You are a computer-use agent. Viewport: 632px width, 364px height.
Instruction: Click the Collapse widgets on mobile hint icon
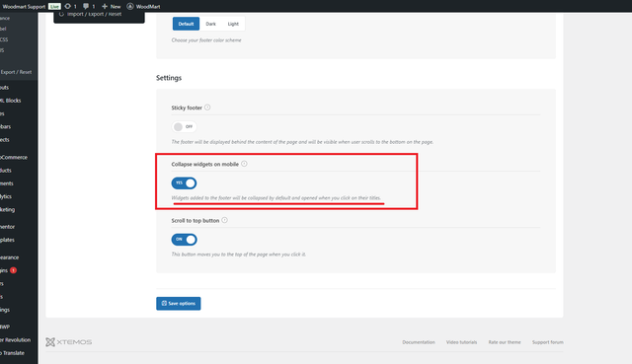click(244, 164)
